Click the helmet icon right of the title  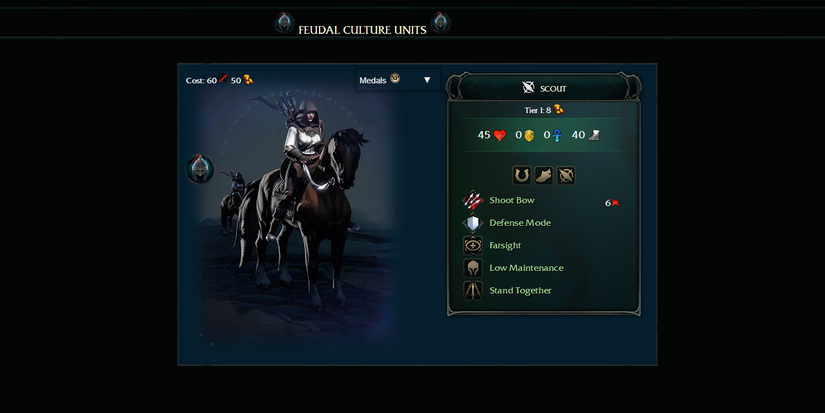coord(440,23)
